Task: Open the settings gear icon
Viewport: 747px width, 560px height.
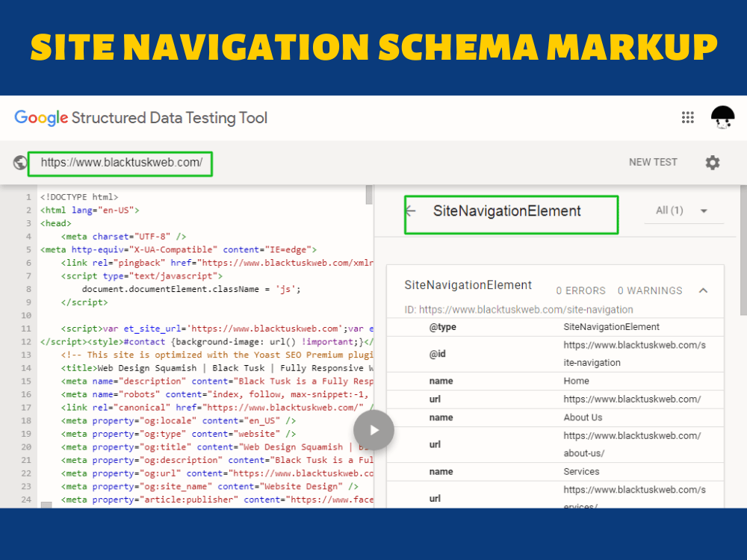Action: click(x=712, y=163)
